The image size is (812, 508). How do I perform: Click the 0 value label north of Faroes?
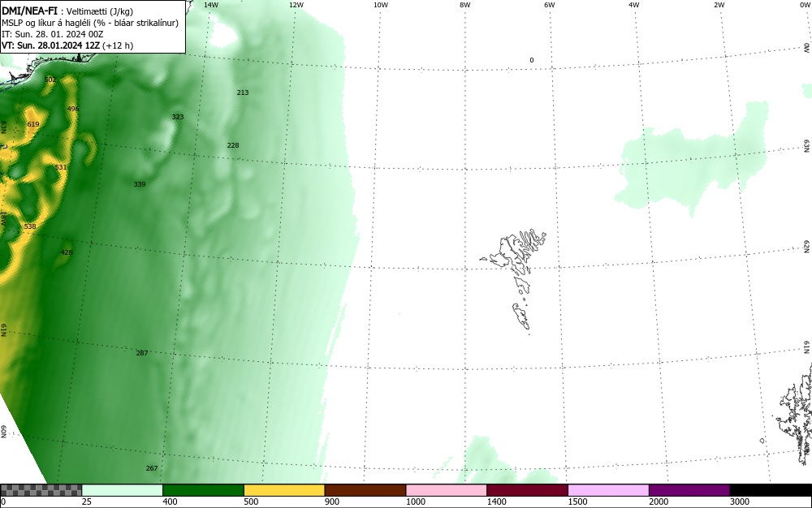click(531, 60)
